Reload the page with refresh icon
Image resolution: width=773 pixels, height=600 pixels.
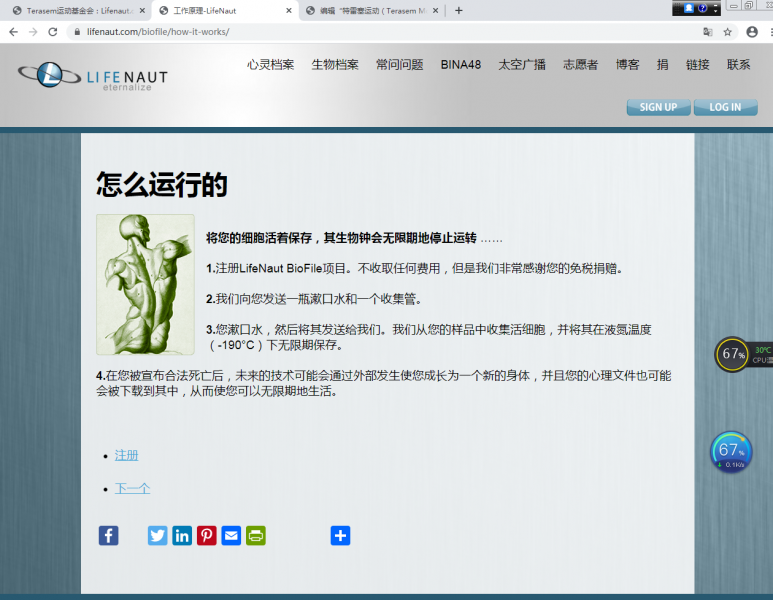click(53, 32)
